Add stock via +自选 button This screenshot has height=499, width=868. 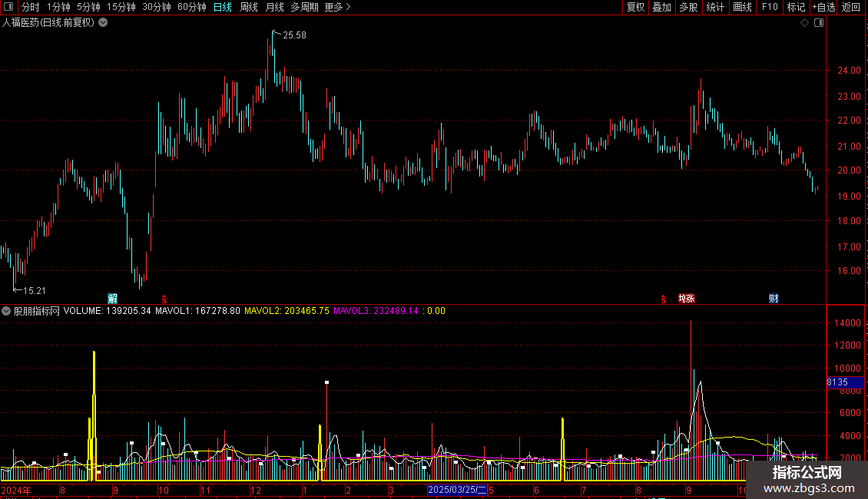pyautogui.click(x=823, y=7)
